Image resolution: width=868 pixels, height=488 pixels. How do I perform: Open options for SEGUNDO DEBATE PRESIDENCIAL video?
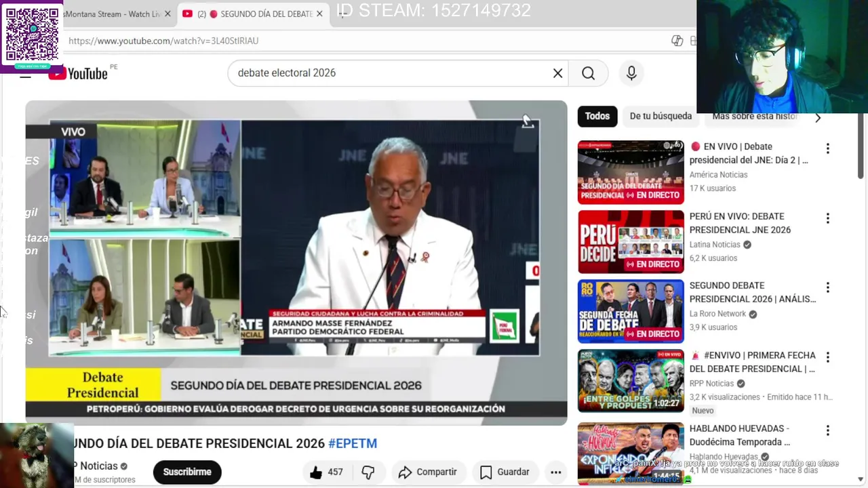(x=827, y=288)
